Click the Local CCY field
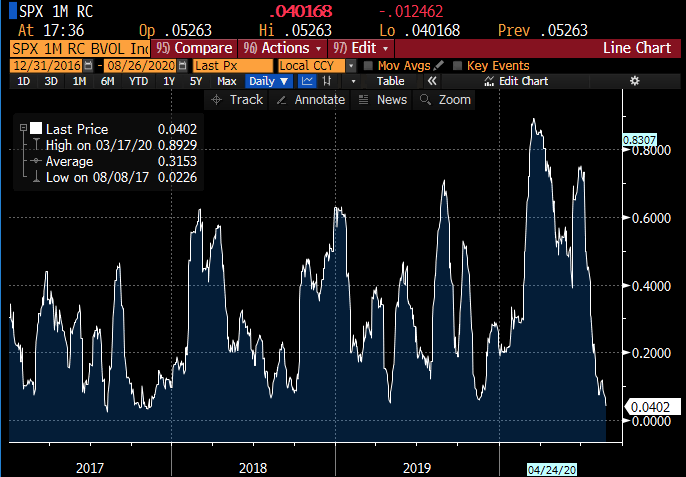This screenshot has height=477, width=686. click(x=312, y=66)
